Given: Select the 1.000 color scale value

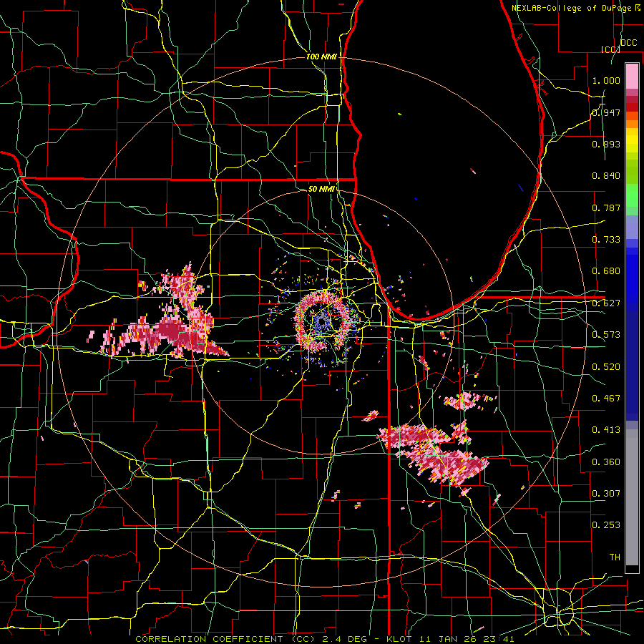Looking at the screenshot, I should click(x=606, y=80).
